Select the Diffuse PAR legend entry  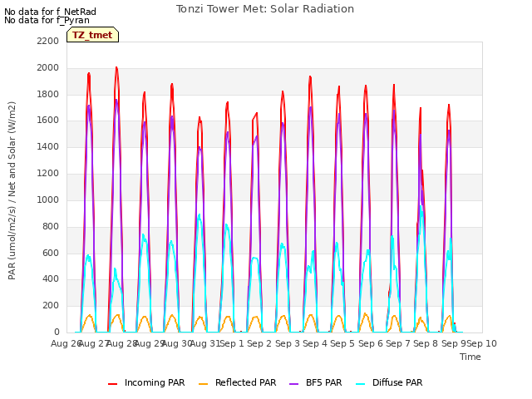[389, 382]
